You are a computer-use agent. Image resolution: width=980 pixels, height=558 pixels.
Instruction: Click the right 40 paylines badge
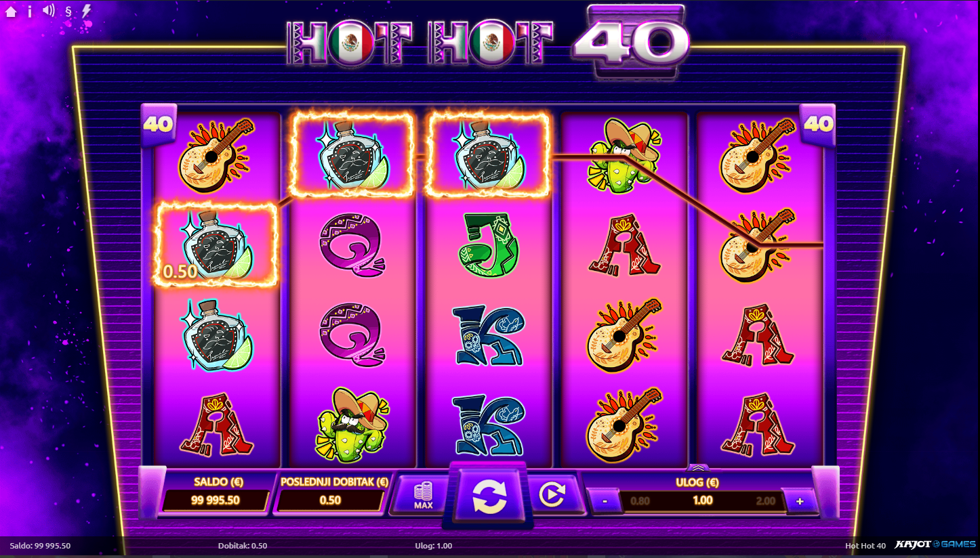tap(818, 125)
